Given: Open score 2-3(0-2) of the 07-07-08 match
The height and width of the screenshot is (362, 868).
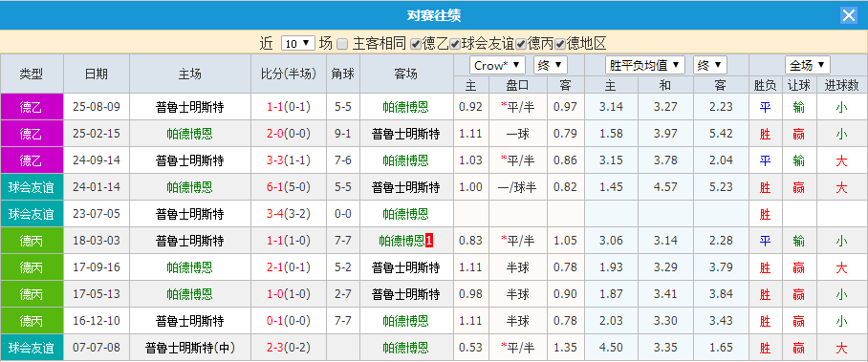Looking at the screenshot, I should 289,348.
